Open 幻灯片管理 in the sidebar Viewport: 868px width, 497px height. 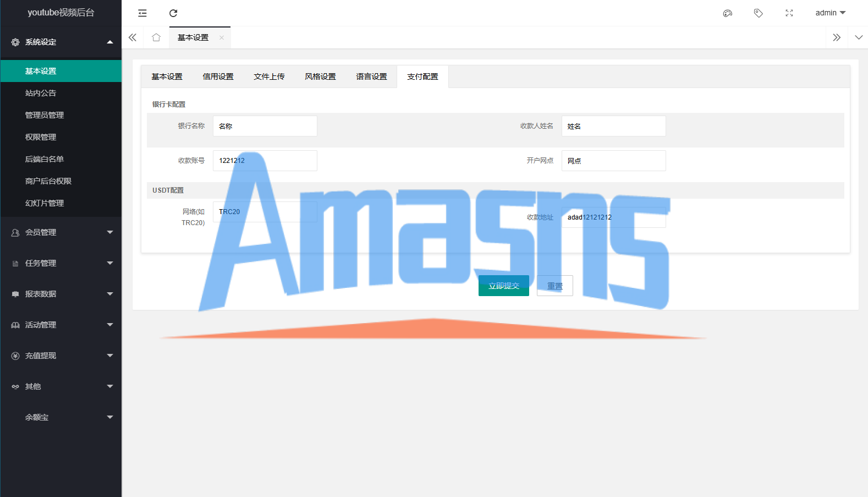[x=61, y=203]
